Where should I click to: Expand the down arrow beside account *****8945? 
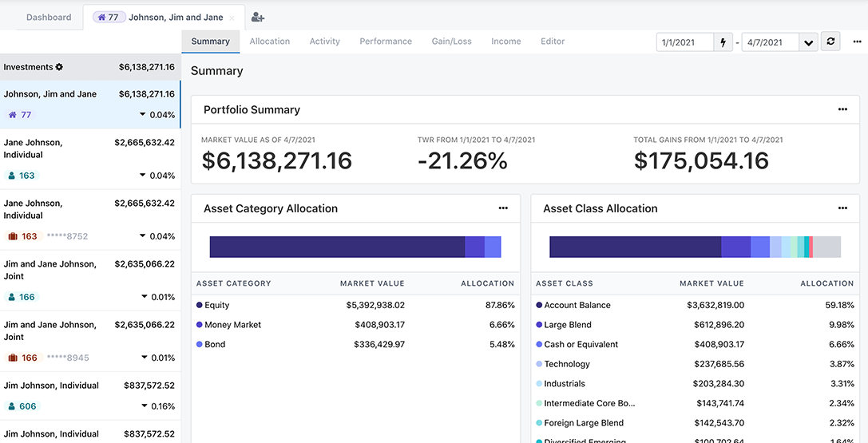[x=143, y=358]
